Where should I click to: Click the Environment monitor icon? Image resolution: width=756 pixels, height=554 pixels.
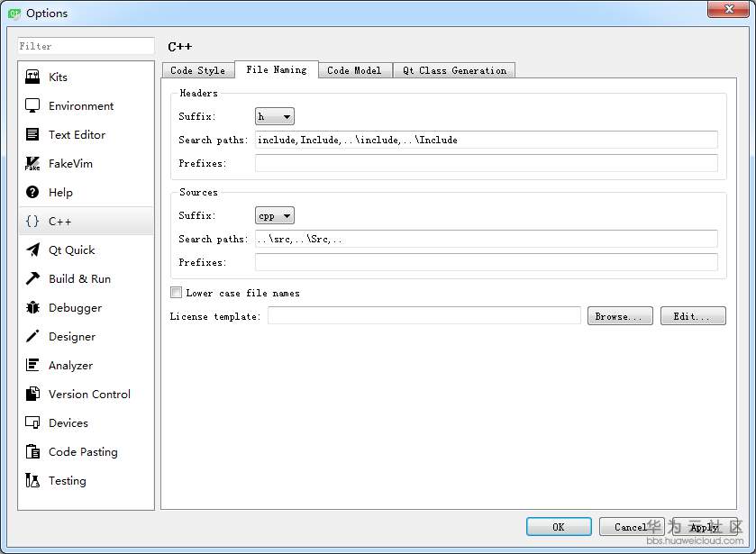[x=32, y=105]
